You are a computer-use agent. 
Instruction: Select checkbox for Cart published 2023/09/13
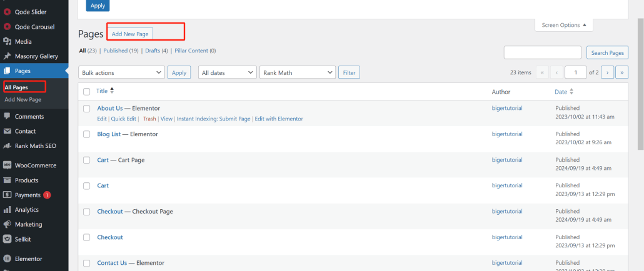coord(87,185)
